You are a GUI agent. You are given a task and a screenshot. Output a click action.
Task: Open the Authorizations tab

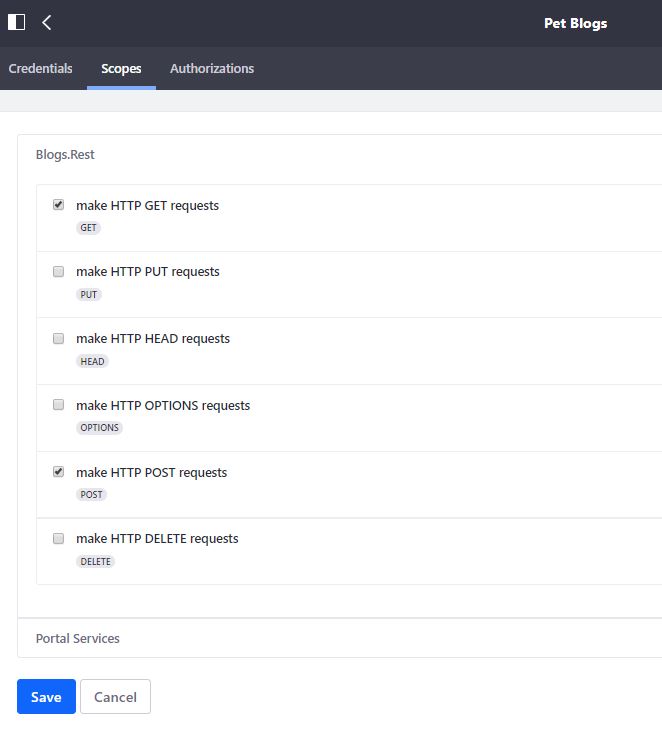coord(212,69)
